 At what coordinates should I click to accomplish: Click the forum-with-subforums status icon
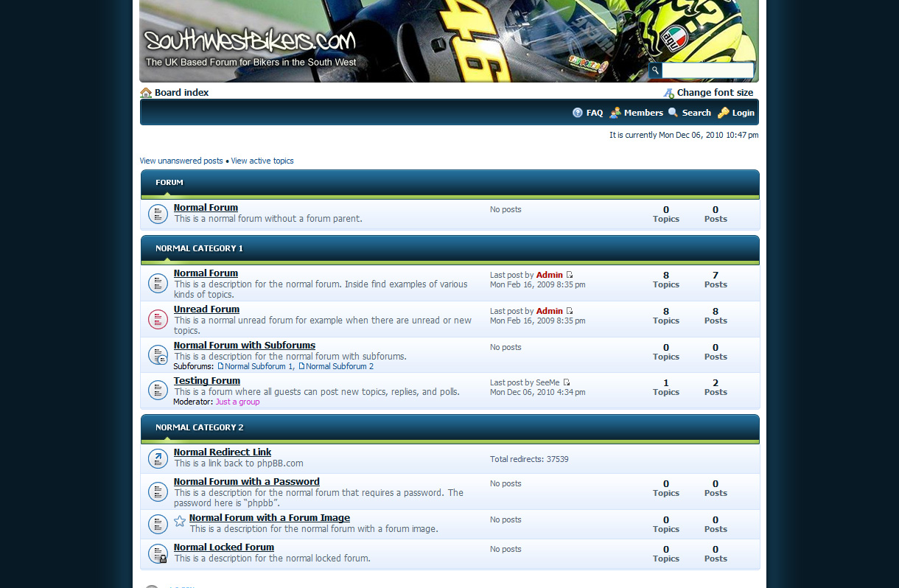pos(158,355)
